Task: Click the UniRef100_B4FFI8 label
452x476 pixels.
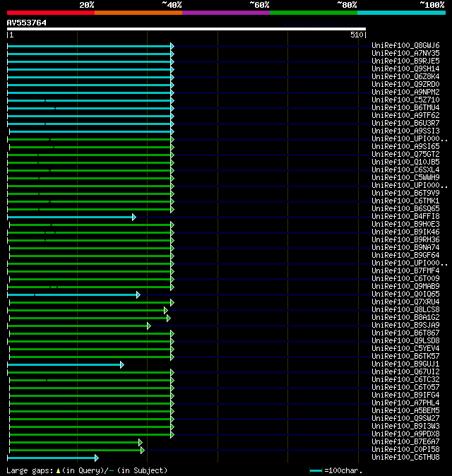Action: click(x=405, y=216)
